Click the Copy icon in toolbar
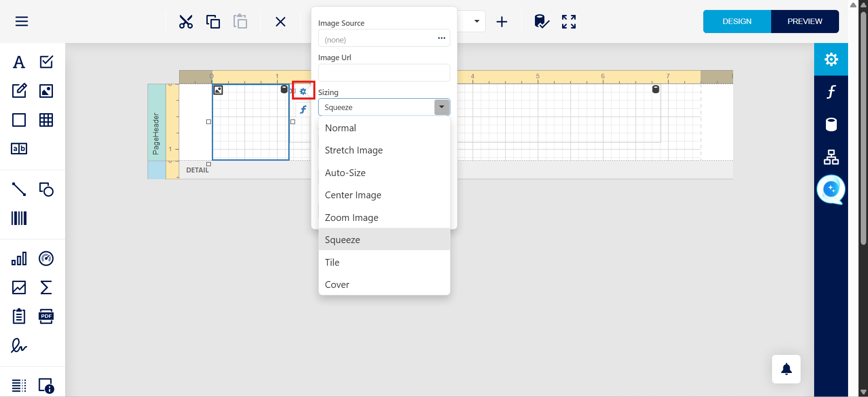Screen dimensions: 868x397 pyautogui.click(x=213, y=22)
